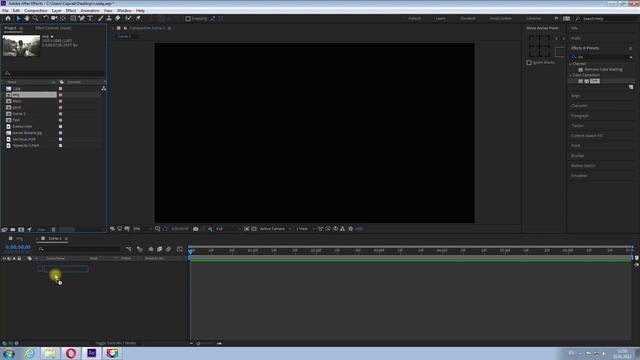
Task: Toggle the shy layers switch in timeline
Action: (x=151, y=249)
